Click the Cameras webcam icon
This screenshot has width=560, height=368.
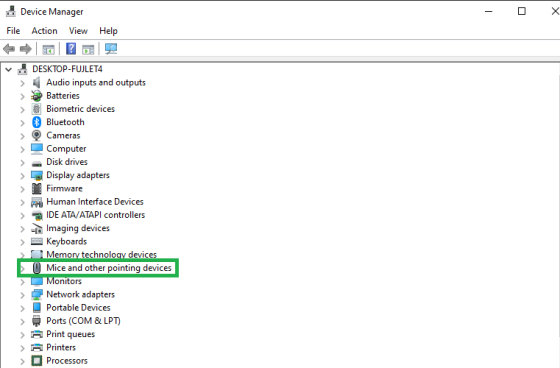coord(36,135)
